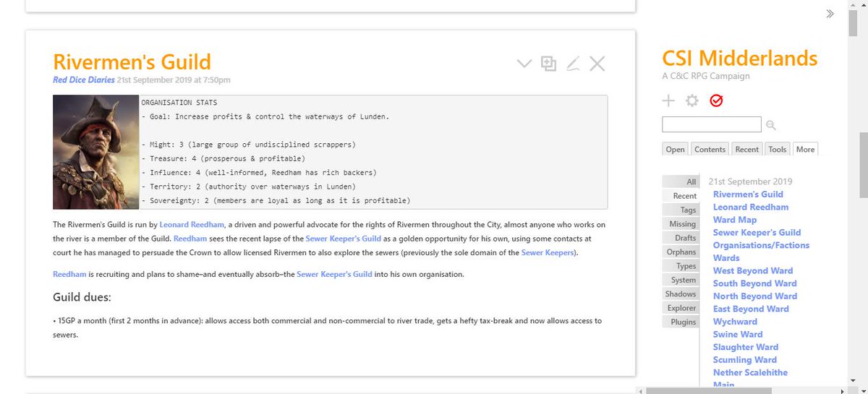Click the 21st September 2019 date heading

750,181
